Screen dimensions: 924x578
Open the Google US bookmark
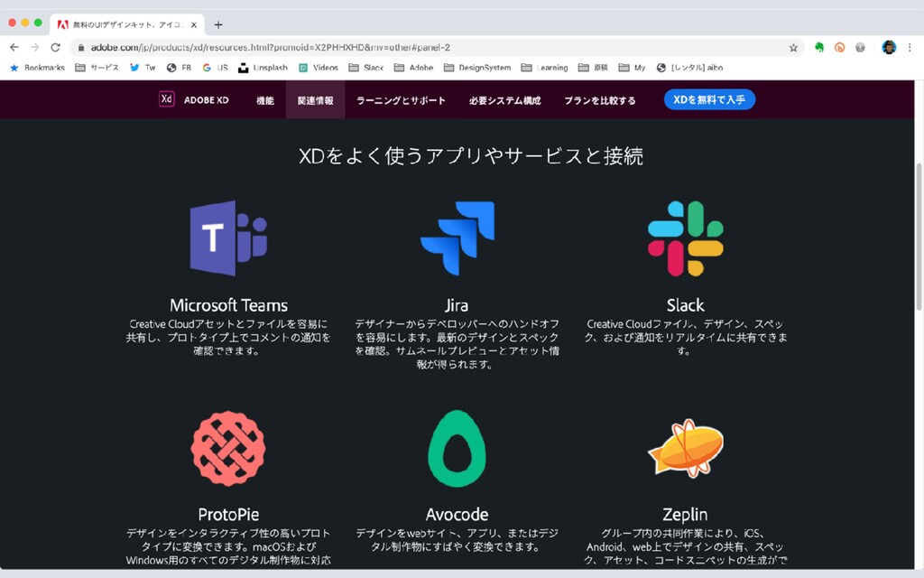[x=215, y=68]
